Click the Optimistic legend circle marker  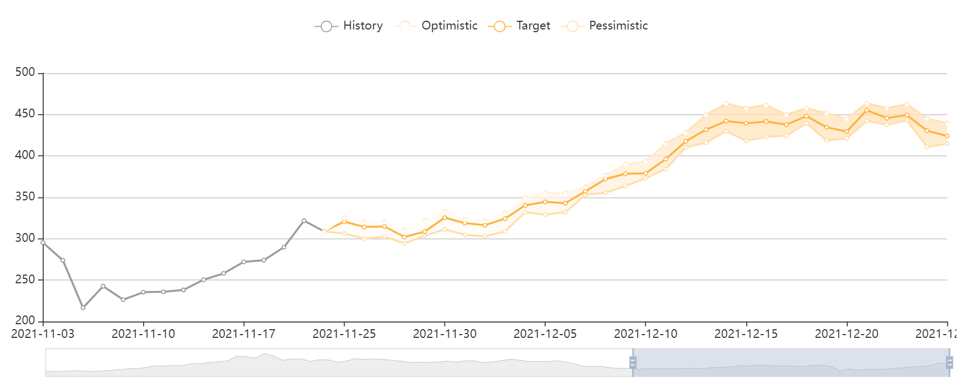point(405,26)
